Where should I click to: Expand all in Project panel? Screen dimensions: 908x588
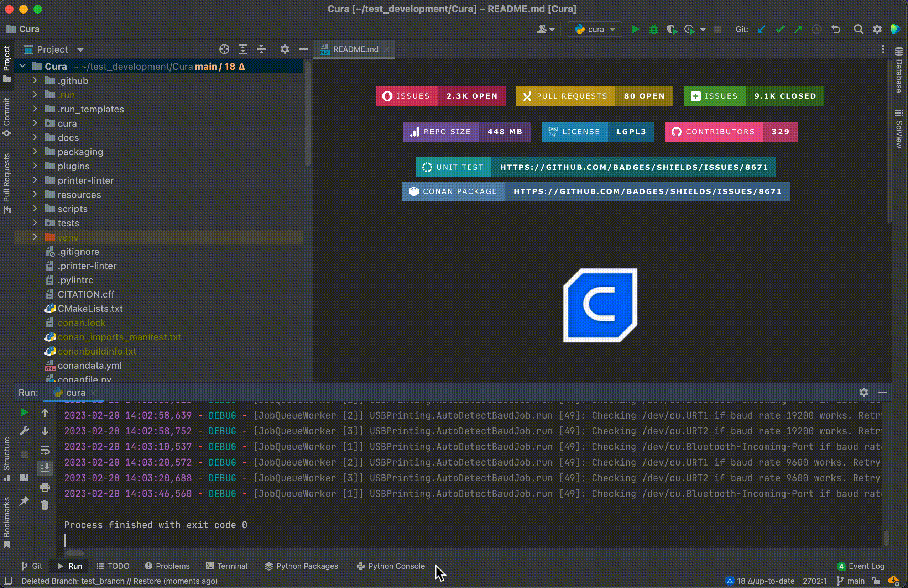[x=242, y=49]
